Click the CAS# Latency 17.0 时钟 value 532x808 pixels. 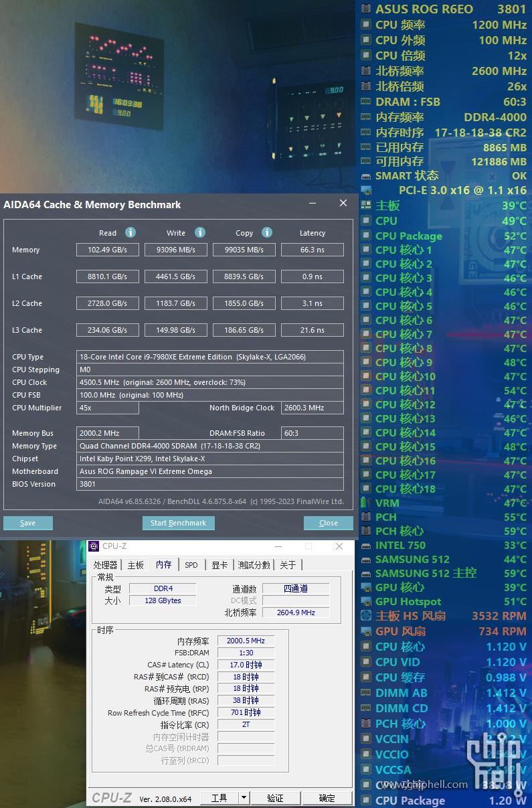click(246, 665)
